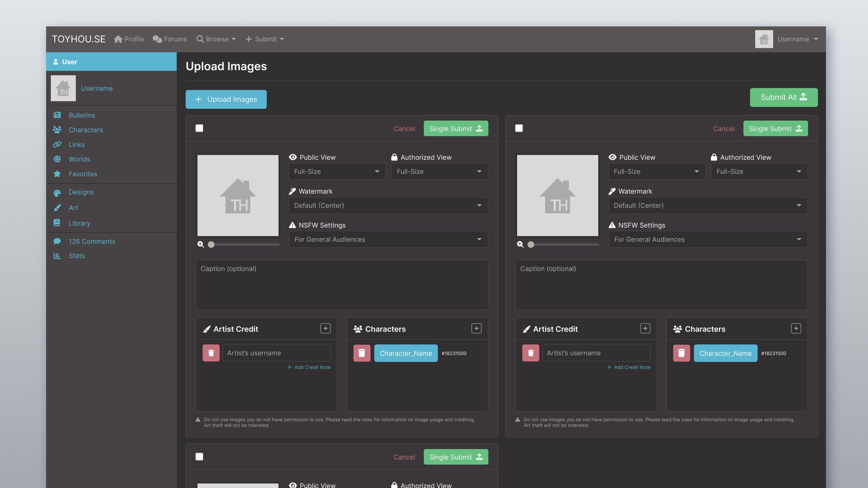Click zoom magnifier under first thumbnail
This screenshot has height=488, width=868.
pos(201,244)
